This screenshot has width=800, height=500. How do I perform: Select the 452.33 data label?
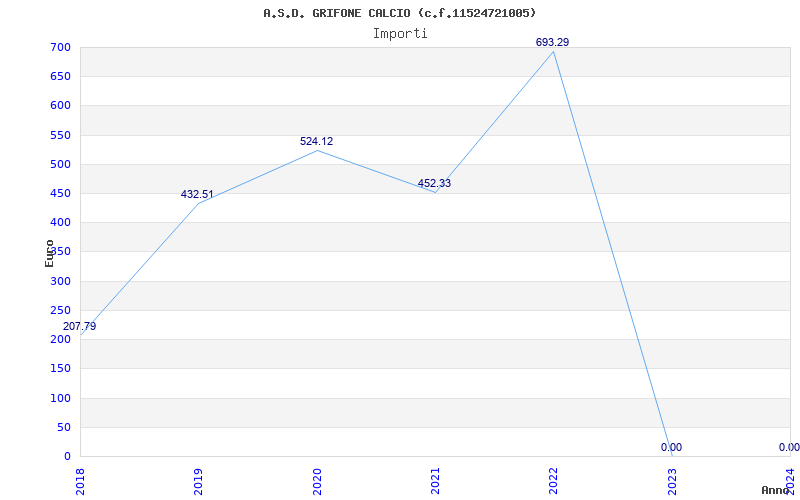pyautogui.click(x=434, y=183)
